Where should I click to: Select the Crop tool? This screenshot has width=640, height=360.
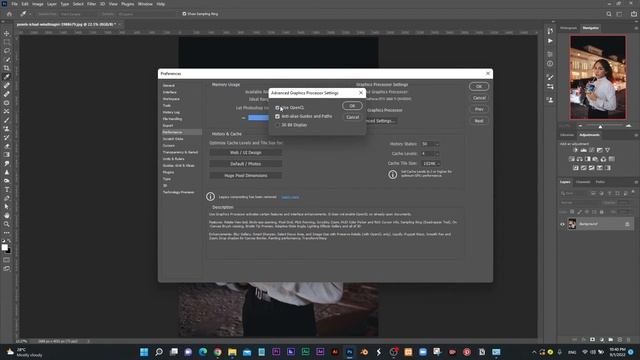coord(7,68)
